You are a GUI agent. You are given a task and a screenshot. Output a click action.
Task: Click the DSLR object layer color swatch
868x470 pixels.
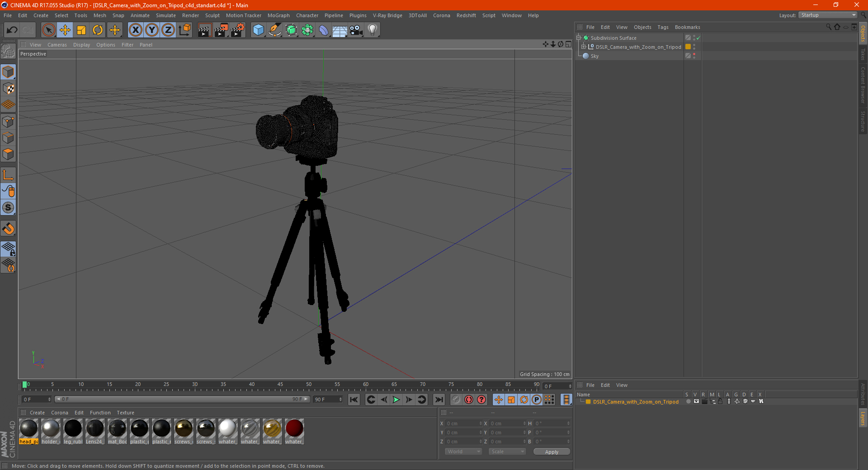[688, 47]
